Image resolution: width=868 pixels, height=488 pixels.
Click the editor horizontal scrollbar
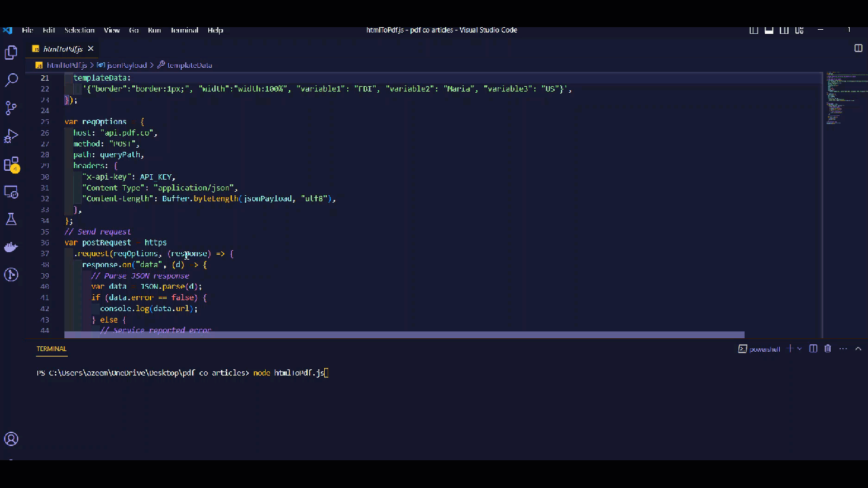pyautogui.click(x=404, y=335)
